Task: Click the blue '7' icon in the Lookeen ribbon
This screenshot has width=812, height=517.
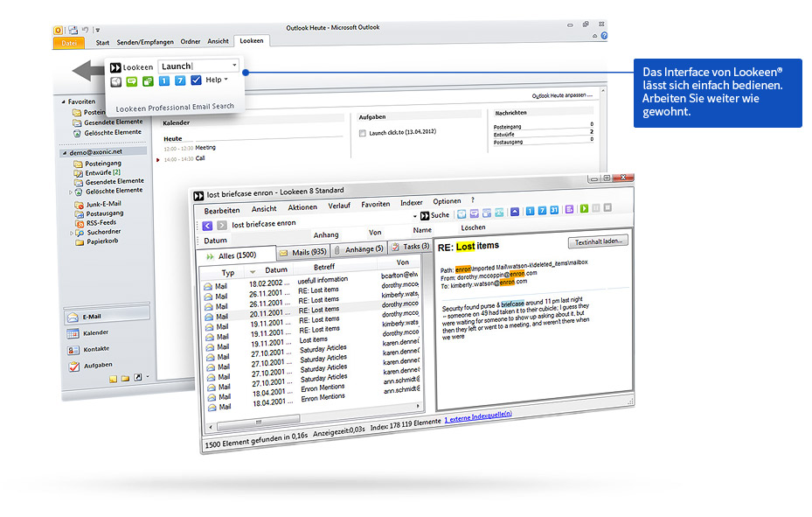Action: [x=180, y=80]
